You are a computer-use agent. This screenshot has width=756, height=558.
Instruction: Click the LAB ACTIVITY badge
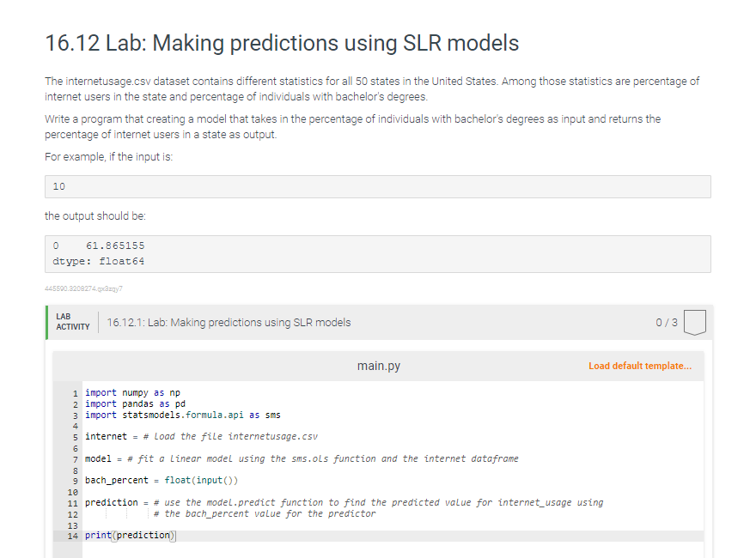click(72, 322)
